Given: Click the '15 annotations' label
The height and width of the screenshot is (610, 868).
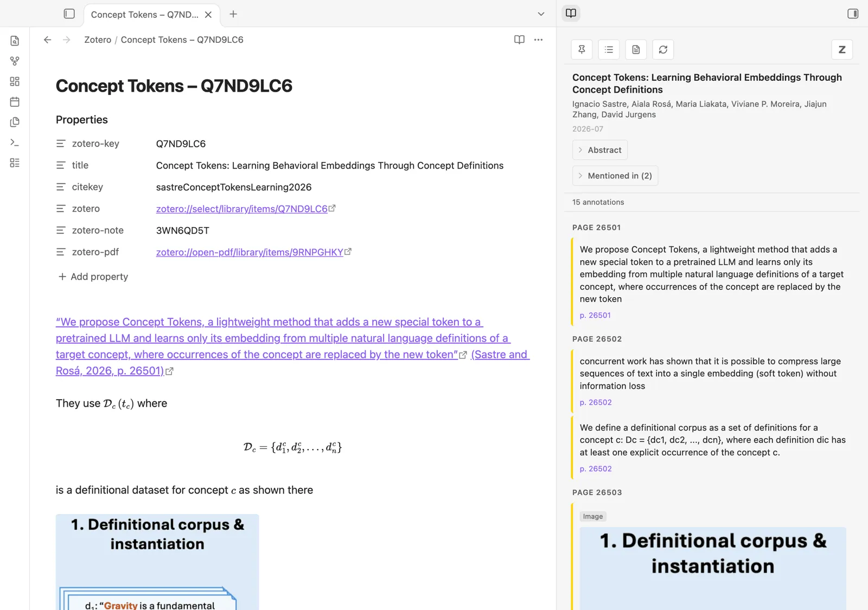Looking at the screenshot, I should [598, 202].
